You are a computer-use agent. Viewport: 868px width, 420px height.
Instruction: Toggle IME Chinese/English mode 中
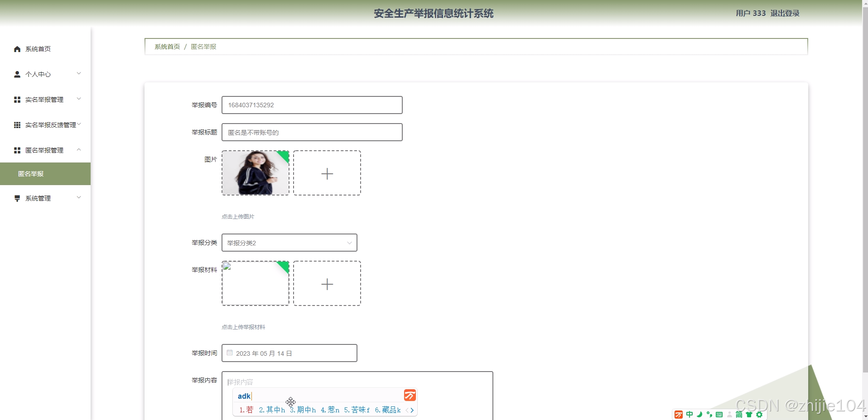pyautogui.click(x=690, y=415)
